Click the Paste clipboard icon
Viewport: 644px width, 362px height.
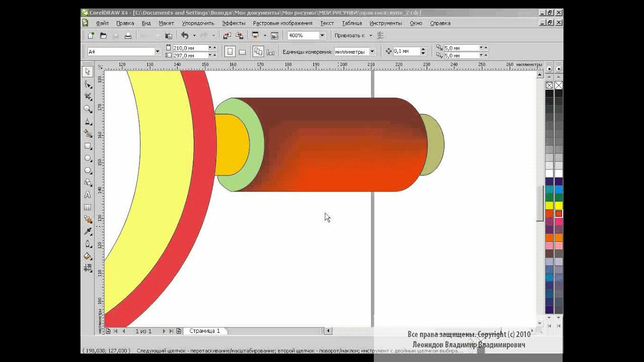click(x=169, y=36)
